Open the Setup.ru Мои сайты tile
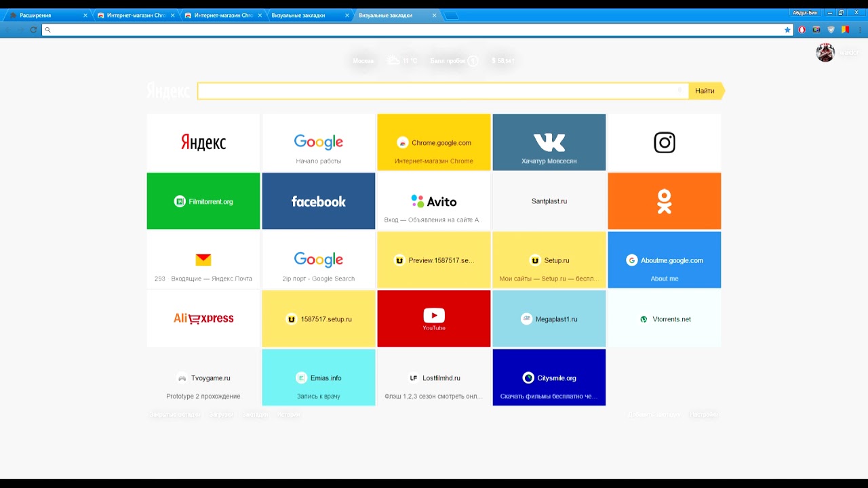 pyautogui.click(x=549, y=260)
